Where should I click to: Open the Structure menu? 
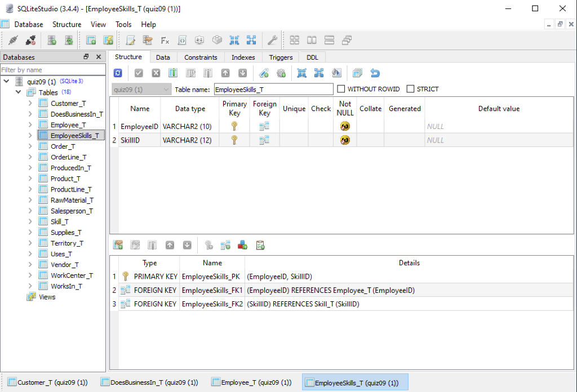point(67,24)
